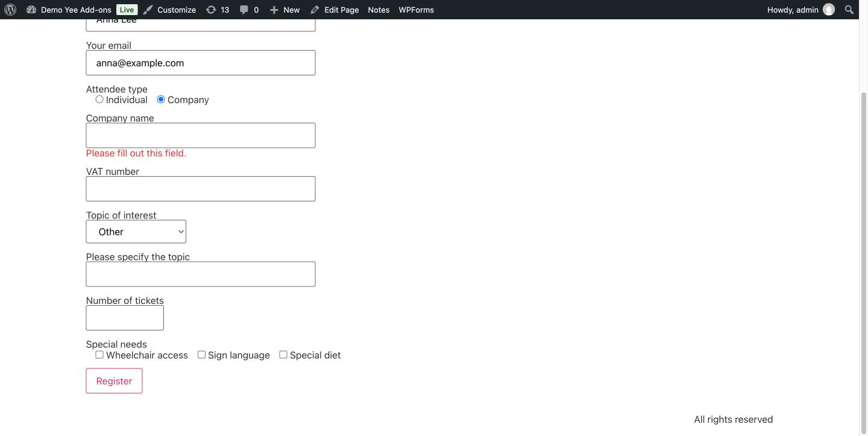Click the 'All rights reserved' footer text
The height and width of the screenshot is (436, 868).
(x=733, y=420)
